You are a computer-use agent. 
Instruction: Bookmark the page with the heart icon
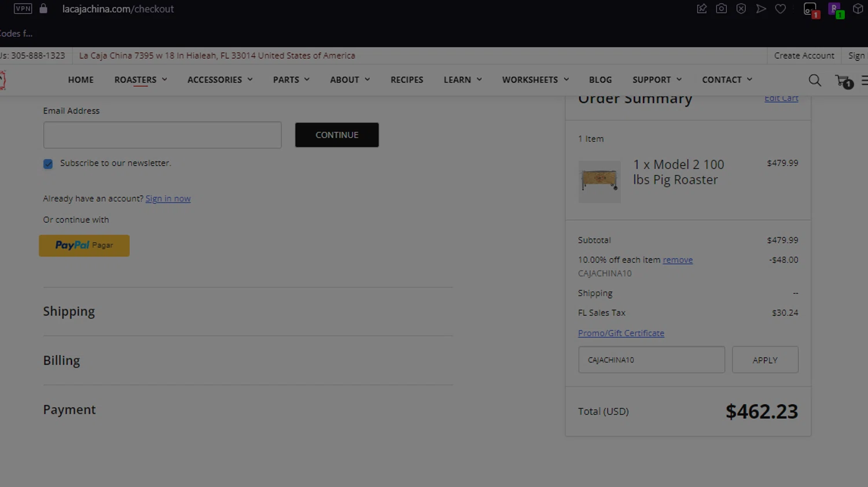click(x=781, y=9)
